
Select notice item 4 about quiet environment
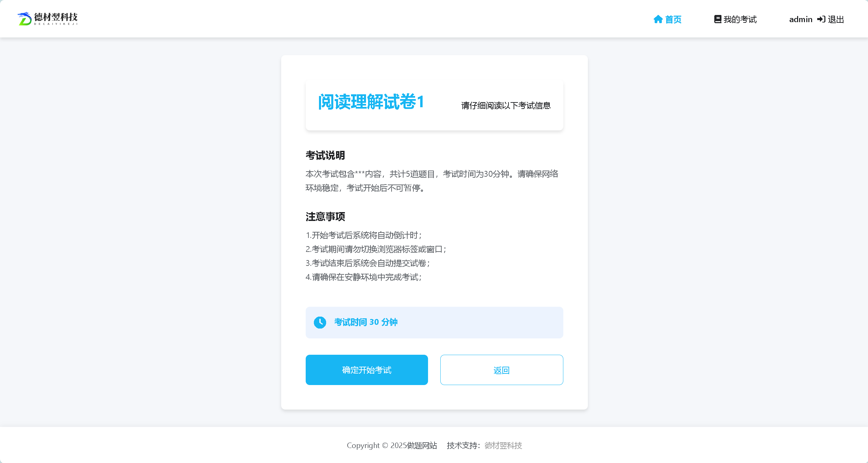(364, 277)
